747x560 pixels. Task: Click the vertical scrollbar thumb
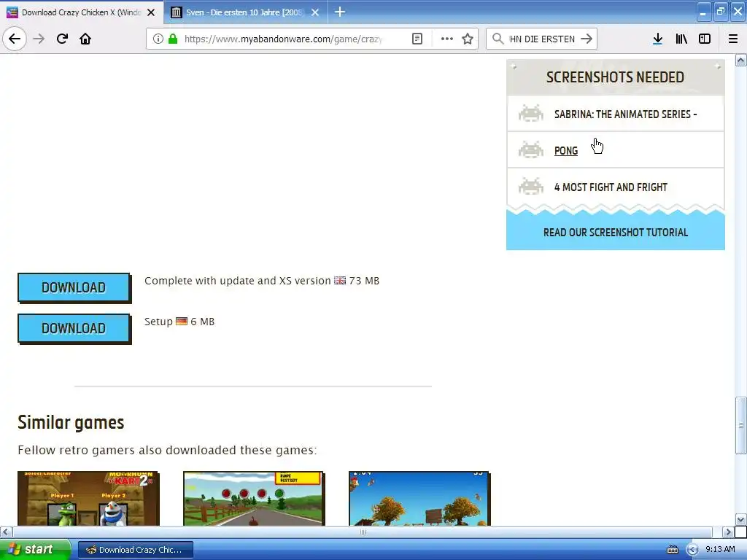[741, 425]
